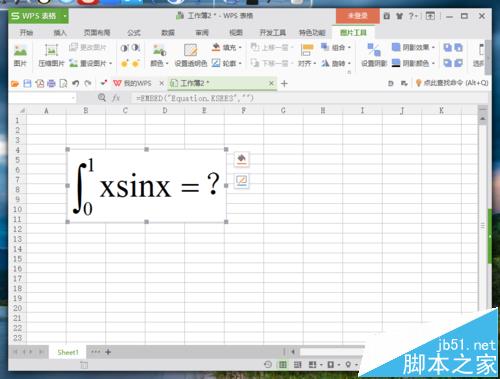Add a new sheet with plus icon
Viewport: 500px width, 379px height.
click(x=108, y=352)
